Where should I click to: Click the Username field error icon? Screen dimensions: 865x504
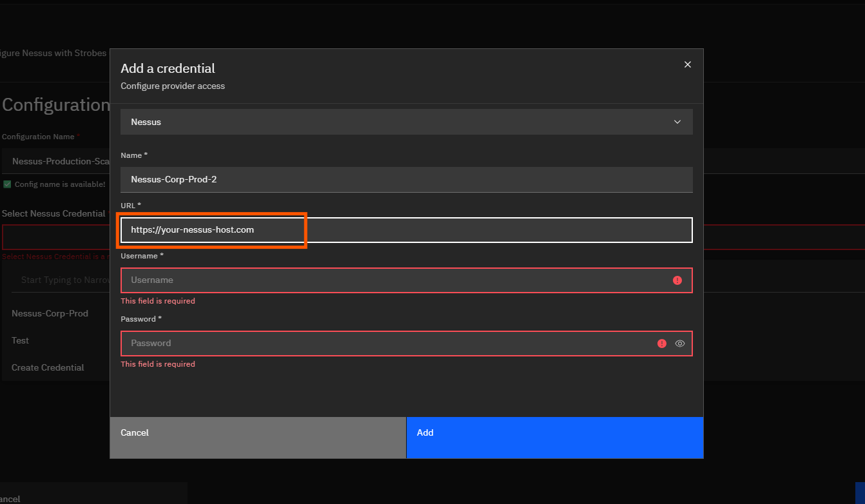(x=677, y=280)
